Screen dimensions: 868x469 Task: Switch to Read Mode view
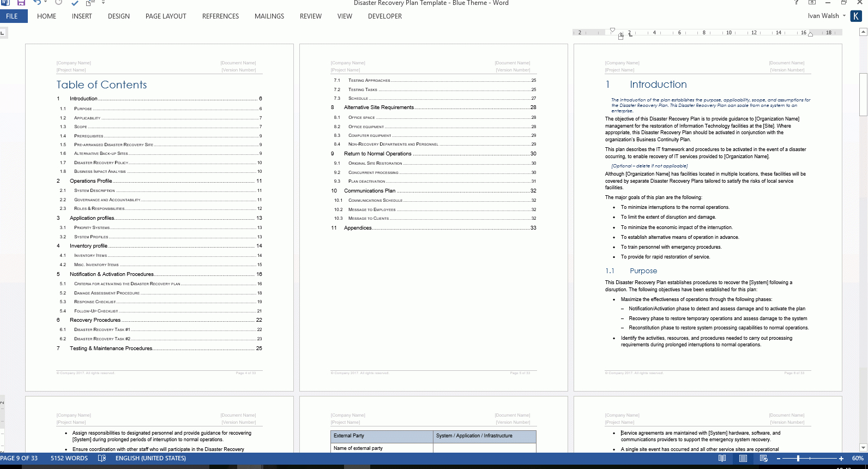(722, 459)
